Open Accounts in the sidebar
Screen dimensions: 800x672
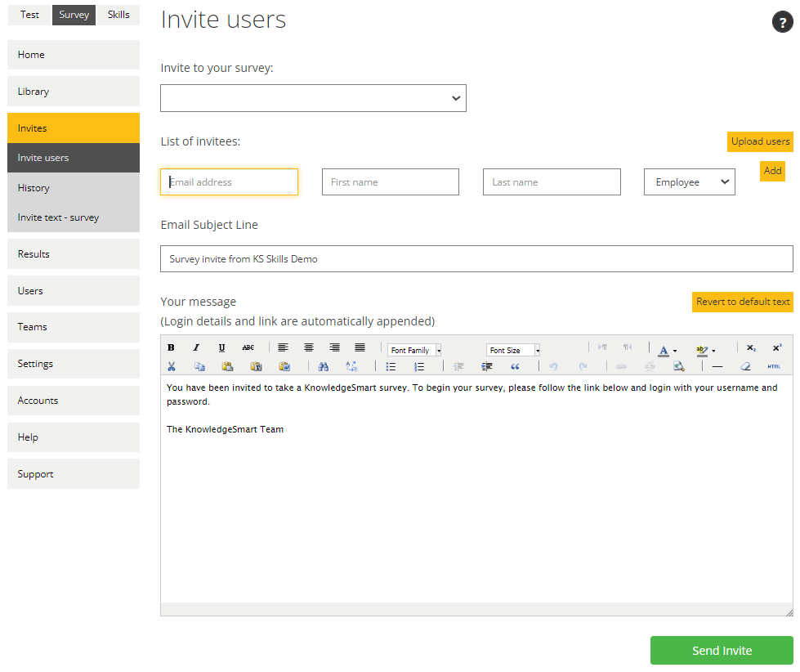tap(74, 401)
